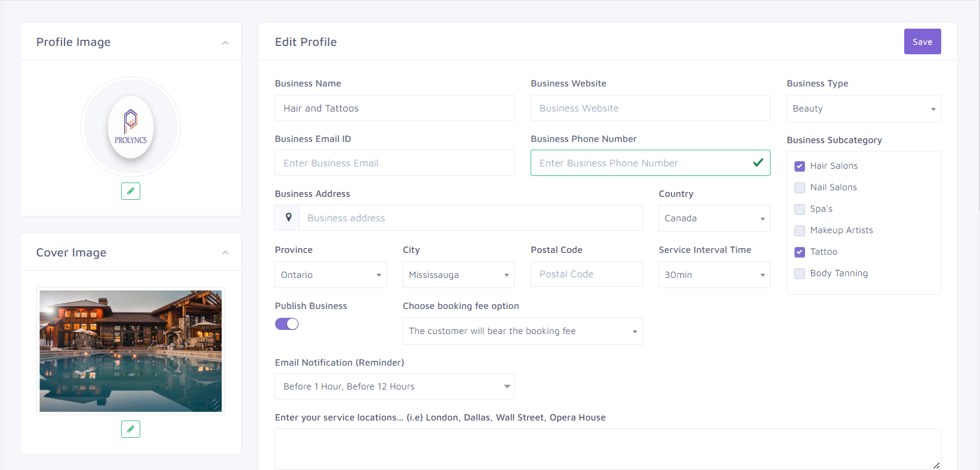Open the Business Type dropdown
The image size is (980, 470).
[864, 109]
